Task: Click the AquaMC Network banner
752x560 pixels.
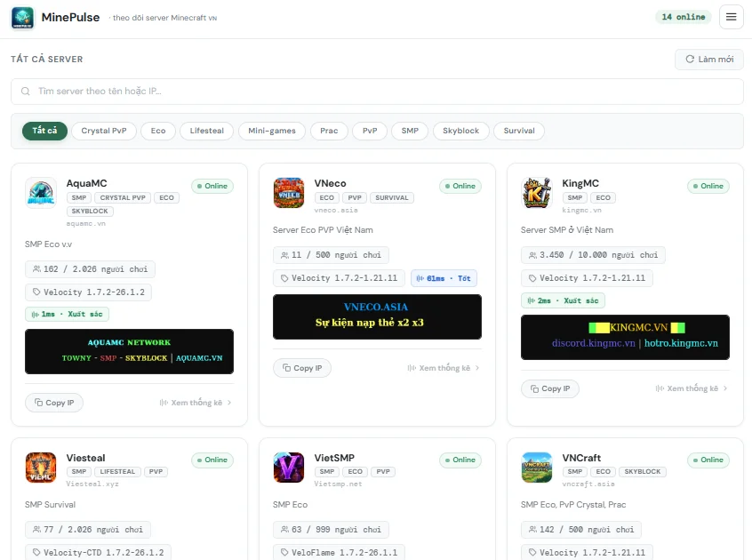Action: coord(130,351)
